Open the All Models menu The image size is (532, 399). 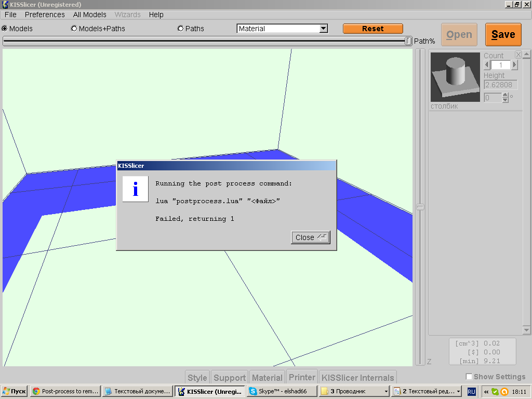click(x=89, y=15)
